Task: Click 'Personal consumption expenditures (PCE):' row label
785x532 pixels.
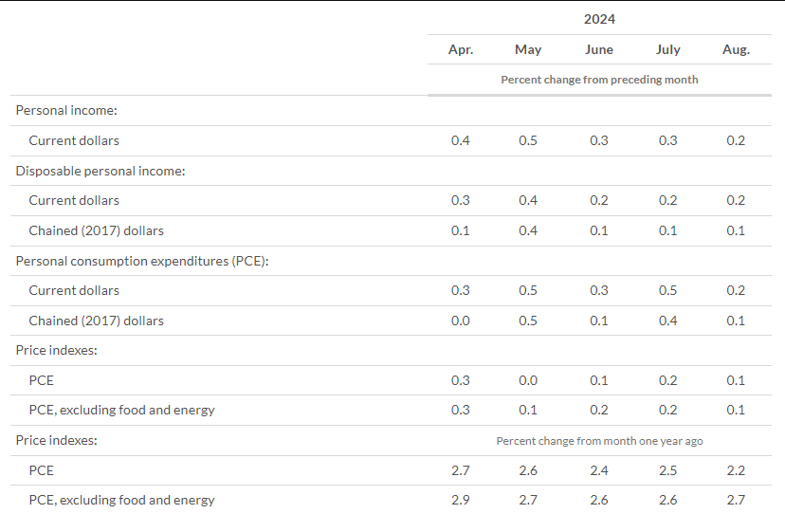Action: [142, 261]
